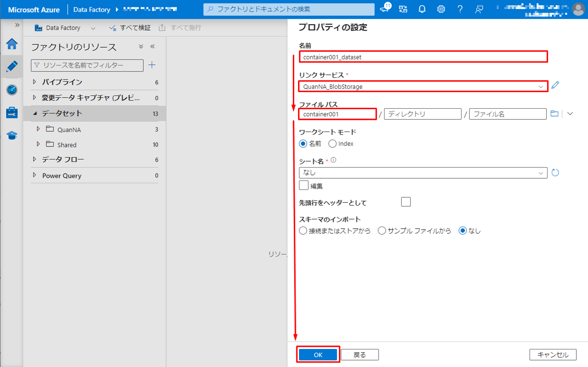This screenshot has width=588, height=367.
Task: Click the pencil icon to edit linked service
Action: (x=555, y=85)
